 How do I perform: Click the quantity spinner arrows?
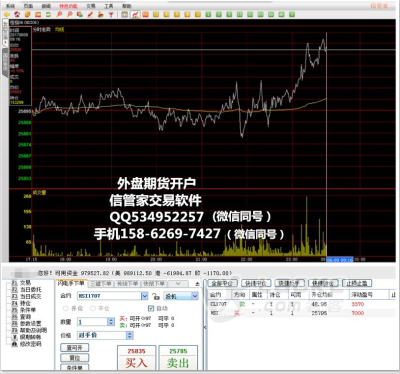111,322
